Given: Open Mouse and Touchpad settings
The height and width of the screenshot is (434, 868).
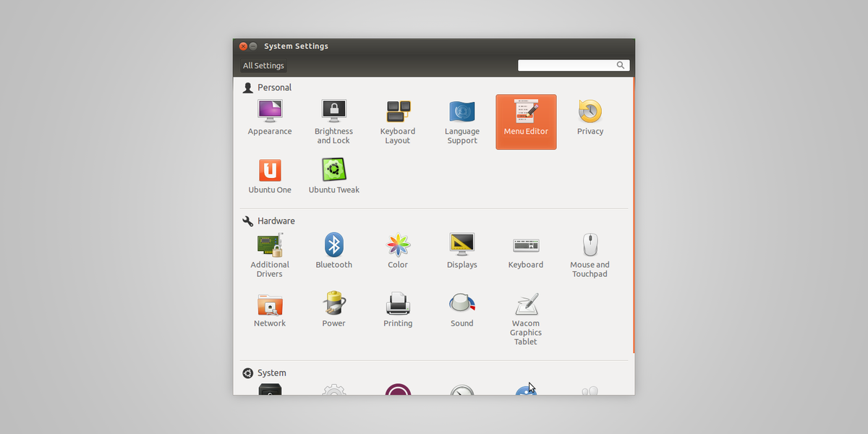Looking at the screenshot, I should (590, 255).
